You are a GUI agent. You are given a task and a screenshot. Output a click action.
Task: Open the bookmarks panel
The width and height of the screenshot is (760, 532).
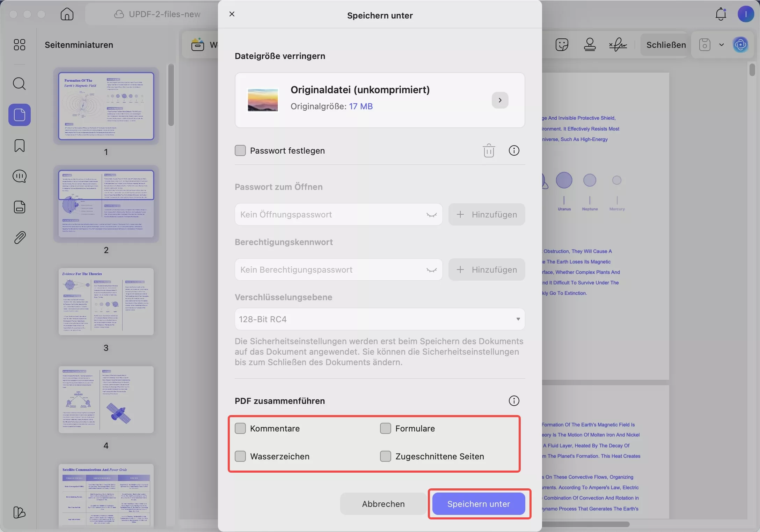pyautogui.click(x=20, y=146)
